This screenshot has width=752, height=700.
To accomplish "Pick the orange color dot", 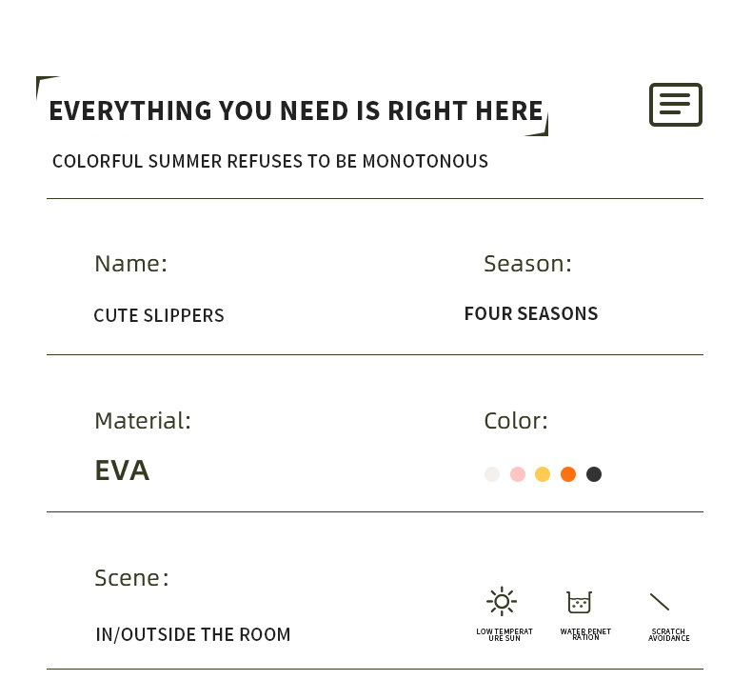I will coord(568,474).
